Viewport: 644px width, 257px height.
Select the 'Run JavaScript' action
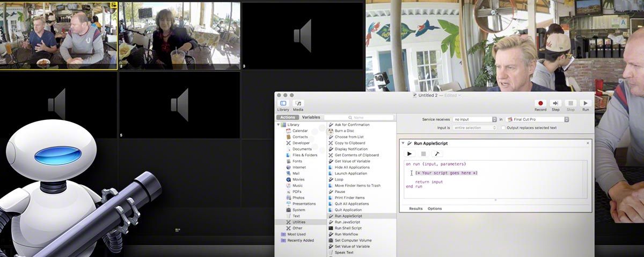pyautogui.click(x=344, y=222)
